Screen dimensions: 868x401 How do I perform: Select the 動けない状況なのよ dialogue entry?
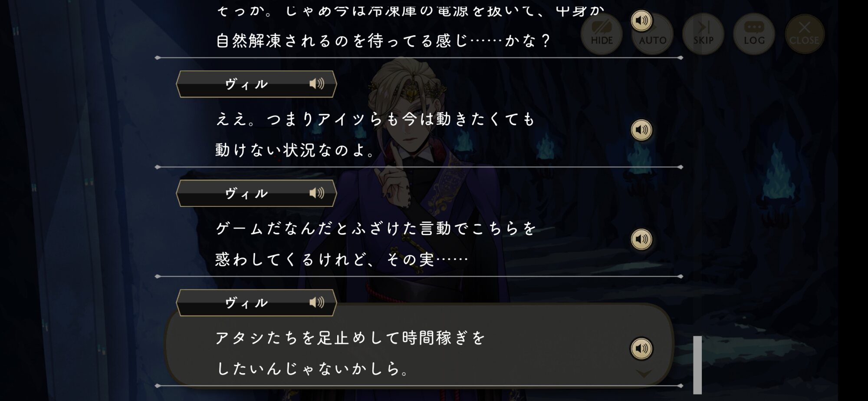(x=419, y=134)
